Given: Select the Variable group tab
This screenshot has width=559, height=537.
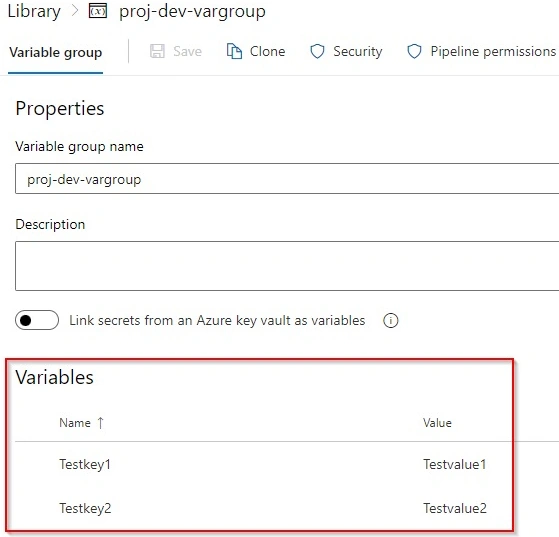Looking at the screenshot, I should pos(56,52).
